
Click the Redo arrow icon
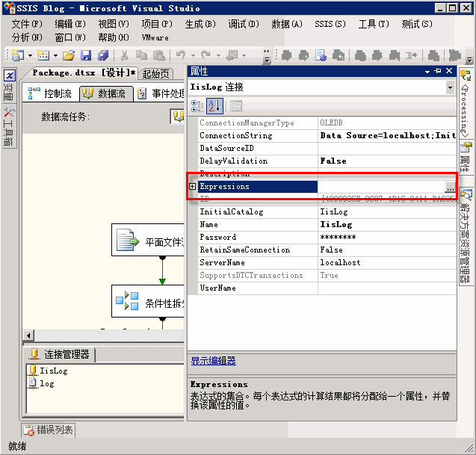tap(205, 55)
